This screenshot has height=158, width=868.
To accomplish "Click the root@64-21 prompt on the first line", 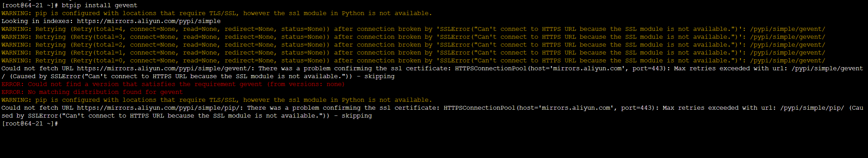I will point(30,5).
